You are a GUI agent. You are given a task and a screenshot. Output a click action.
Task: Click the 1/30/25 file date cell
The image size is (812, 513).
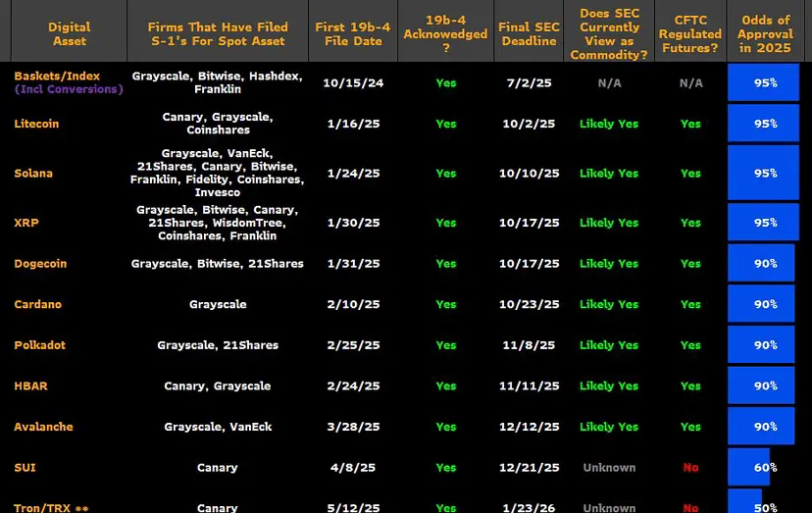click(353, 223)
